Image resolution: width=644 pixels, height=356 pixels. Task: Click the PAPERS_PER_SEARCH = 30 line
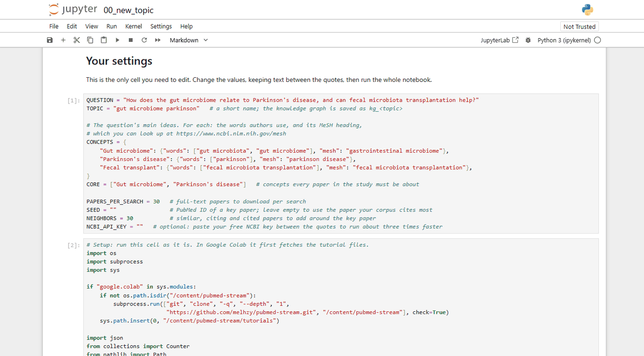coord(196,201)
